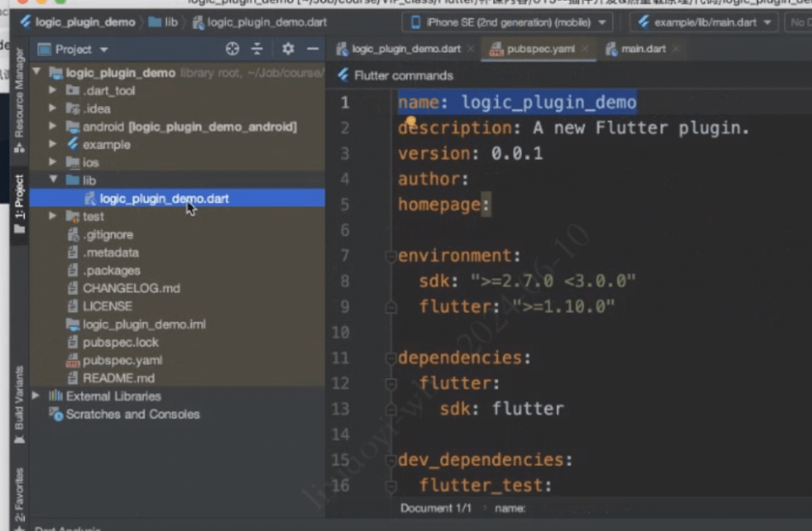Switch to logic_plugin_demo.dart editor tab

click(x=405, y=49)
